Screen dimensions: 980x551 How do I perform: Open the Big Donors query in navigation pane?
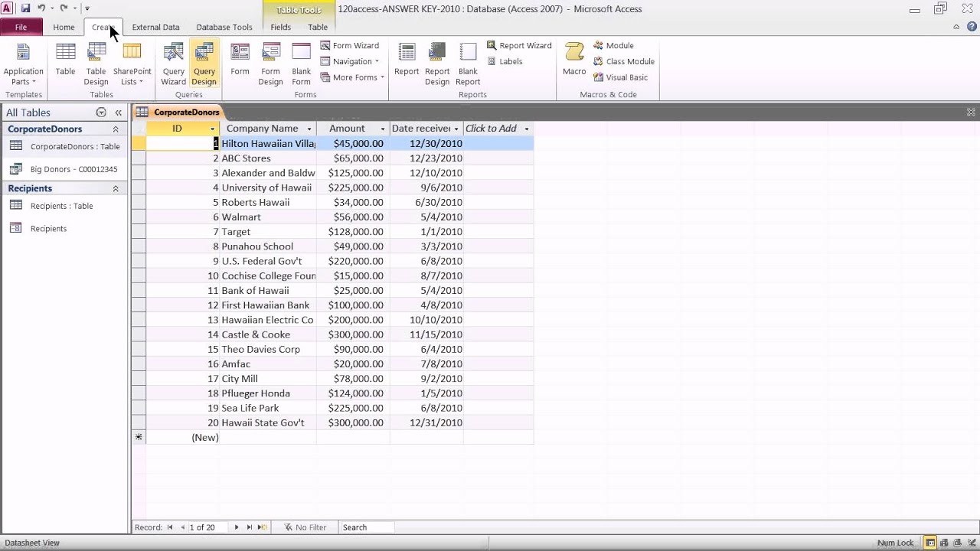click(x=66, y=169)
